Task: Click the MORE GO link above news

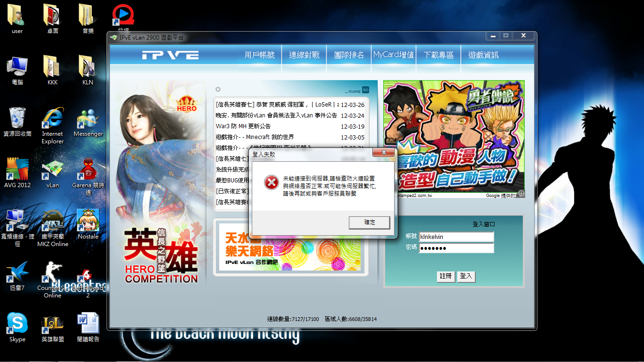Action: (x=357, y=90)
